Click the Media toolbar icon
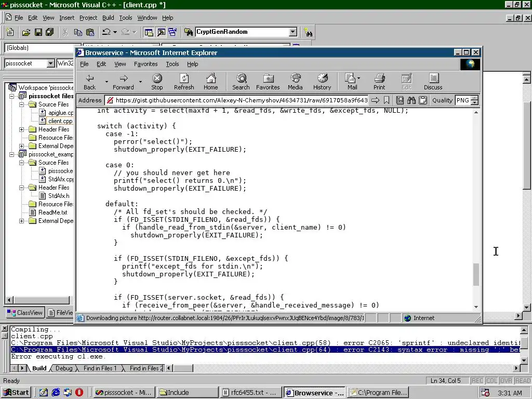Screen dimensions: 532x399 pos(295,82)
